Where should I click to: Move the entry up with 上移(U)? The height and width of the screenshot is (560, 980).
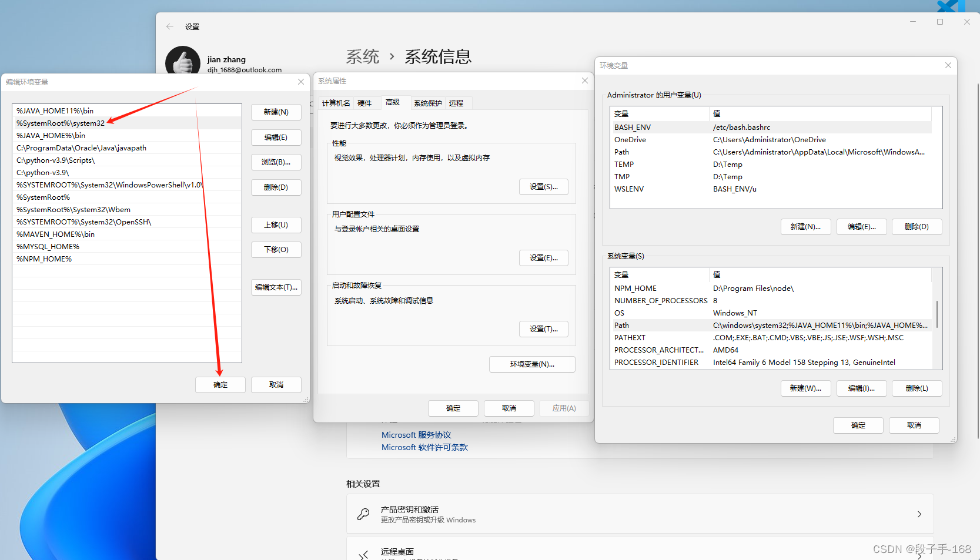point(276,225)
